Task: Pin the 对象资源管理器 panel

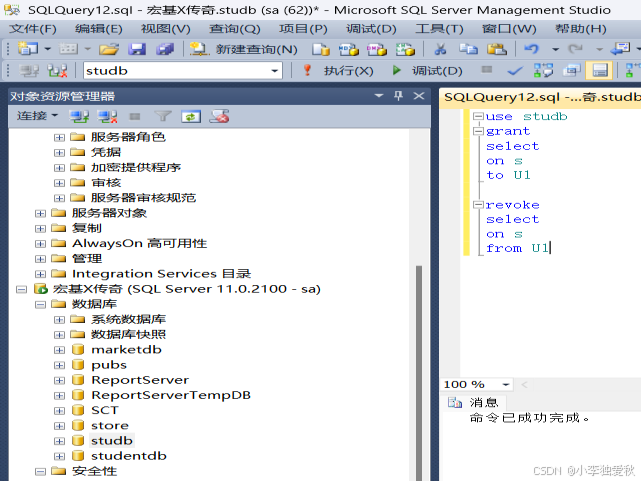Action: 398,96
